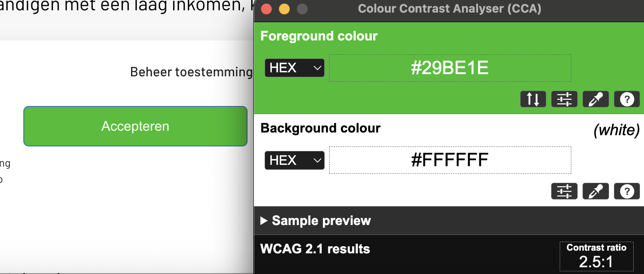The image size is (644, 274).
Task: Expand the Sample preview section
Action: 316,221
